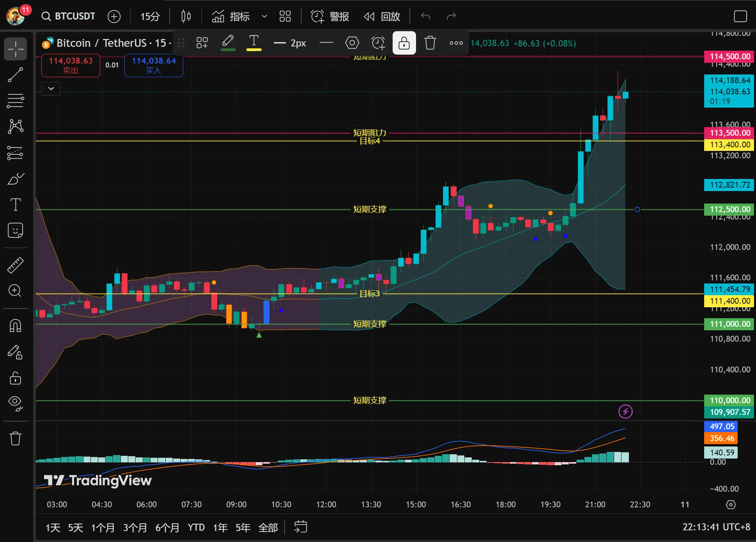Select the 5天 date range
This screenshot has width=756, height=542.
click(76, 528)
